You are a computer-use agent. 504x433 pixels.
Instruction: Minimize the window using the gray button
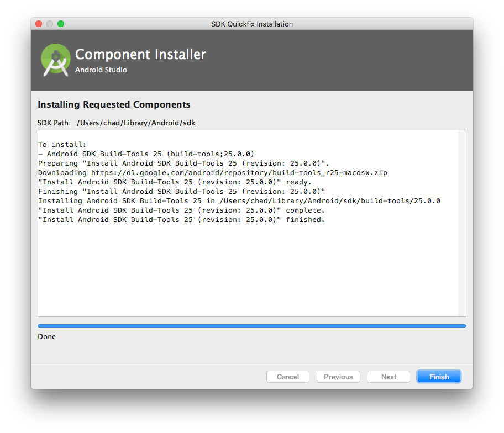pos(50,24)
